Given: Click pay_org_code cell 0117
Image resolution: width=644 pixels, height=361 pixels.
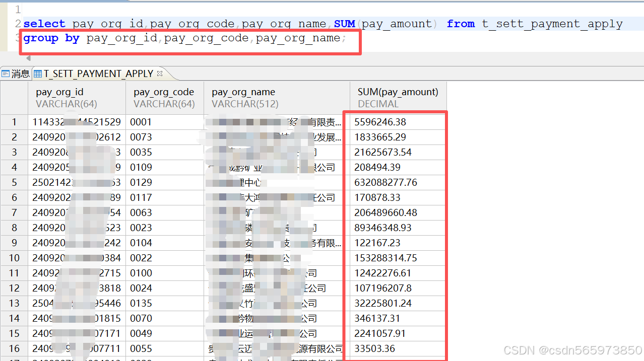Looking at the screenshot, I should [x=165, y=197].
